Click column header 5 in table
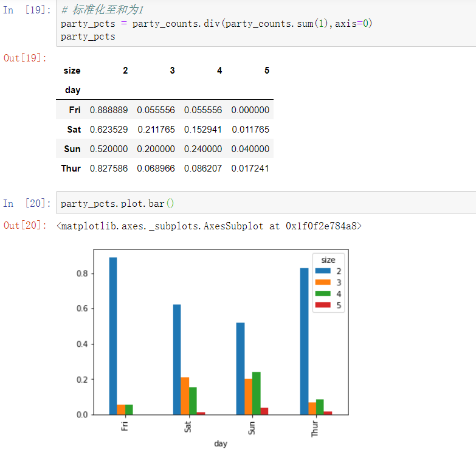This screenshot has height=452, width=476. pos(267,71)
